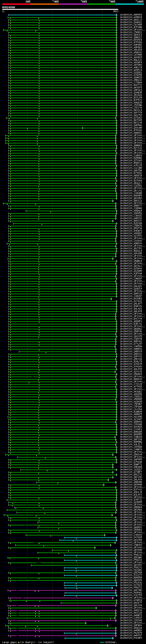Click the UniRef100_Q45FL8 label
This screenshot has height=644, width=146.
tap(131, 70)
